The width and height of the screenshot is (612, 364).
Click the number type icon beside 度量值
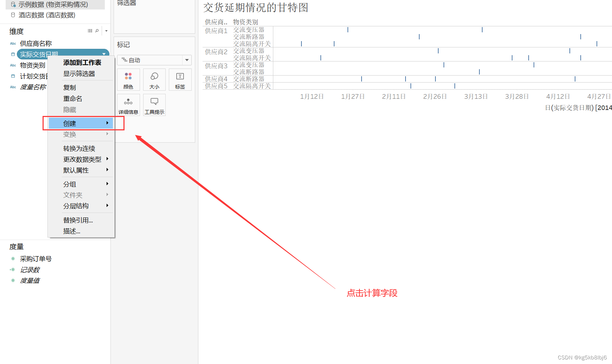click(13, 281)
